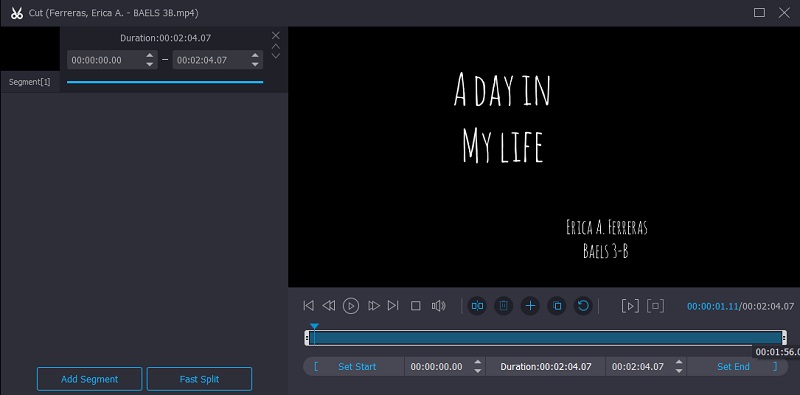Add a new segment with the plus icon
Image resolution: width=800 pixels, height=395 pixels.
(530, 306)
